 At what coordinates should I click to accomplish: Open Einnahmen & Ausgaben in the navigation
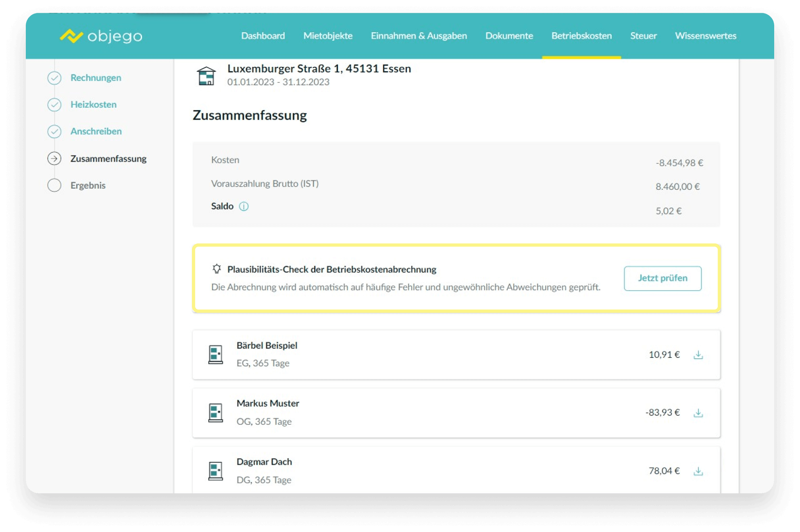(419, 36)
